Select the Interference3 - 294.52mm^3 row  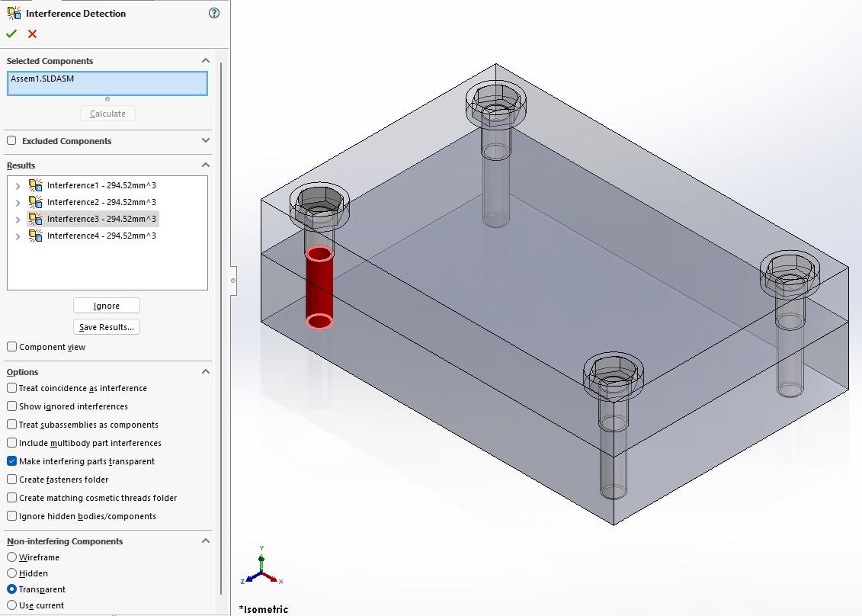[x=101, y=219]
